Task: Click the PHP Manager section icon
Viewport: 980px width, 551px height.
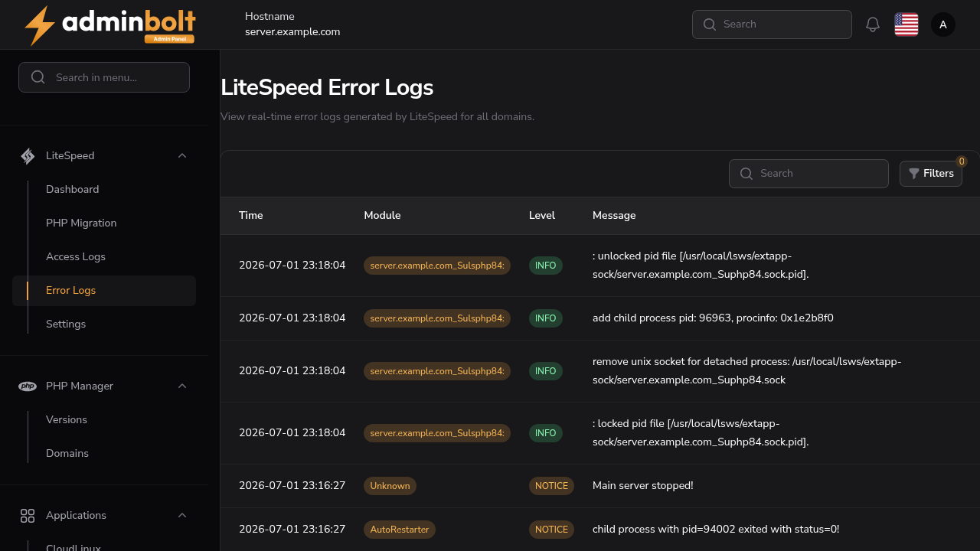Action: (28, 386)
